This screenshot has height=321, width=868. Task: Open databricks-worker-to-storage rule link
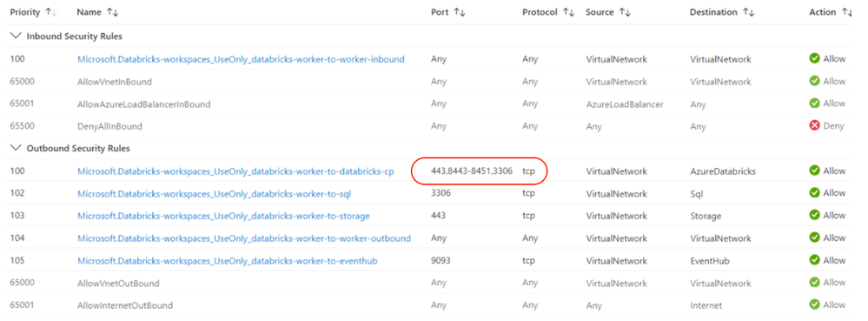tap(223, 216)
